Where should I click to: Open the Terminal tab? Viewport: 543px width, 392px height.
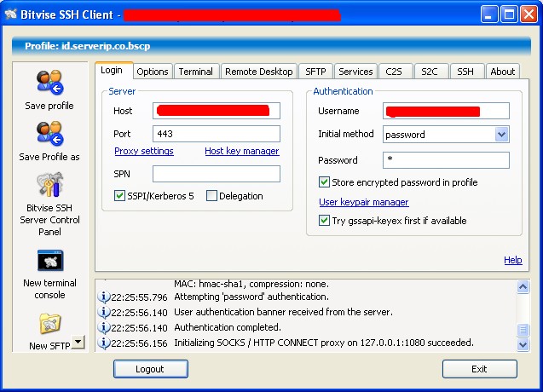(x=196, y=72)
